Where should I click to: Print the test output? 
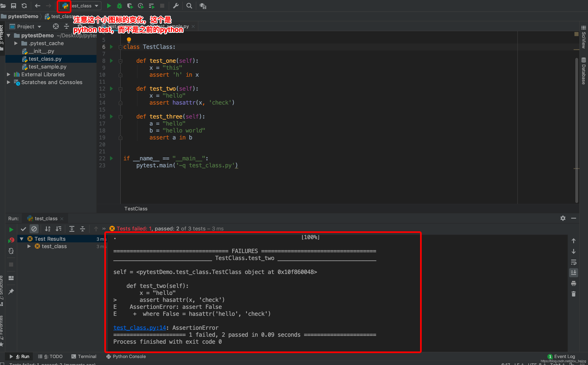coord(573,283)
